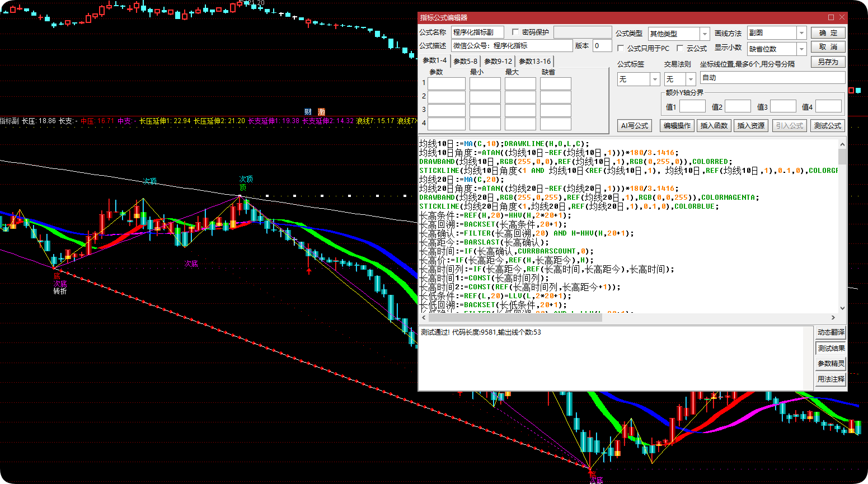The height and width of the screenshot is (484, 868).
Task: Enable the 密码保护 checkbox
Action: point(515,32)
